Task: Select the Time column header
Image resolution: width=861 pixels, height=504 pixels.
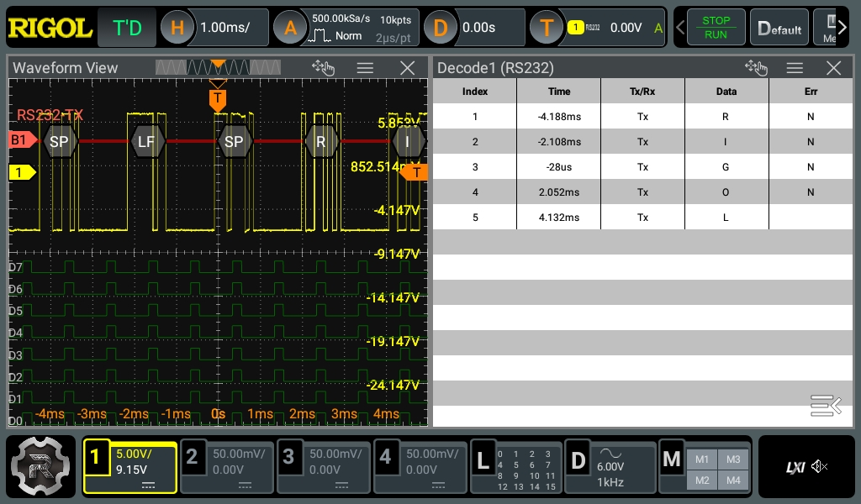Action: point(559,91)
